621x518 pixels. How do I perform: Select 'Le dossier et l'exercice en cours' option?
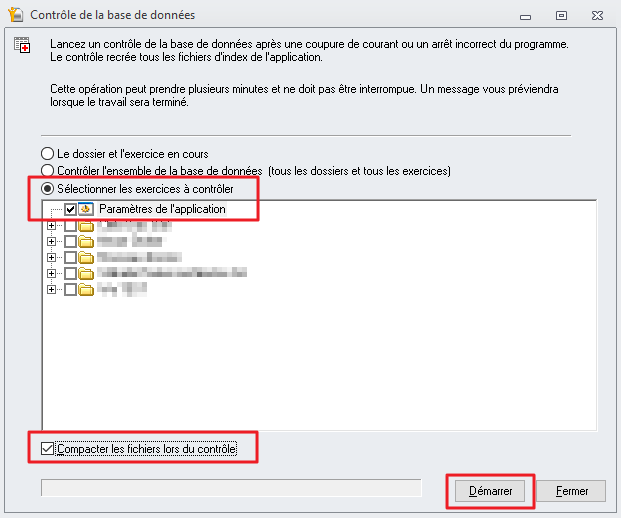click(47, 154)
